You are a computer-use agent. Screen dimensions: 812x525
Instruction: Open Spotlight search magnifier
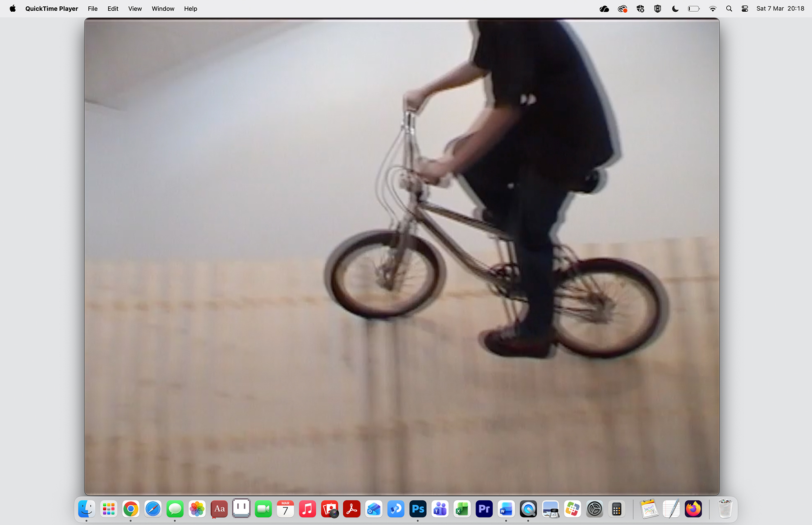click(x=729, y=9)
